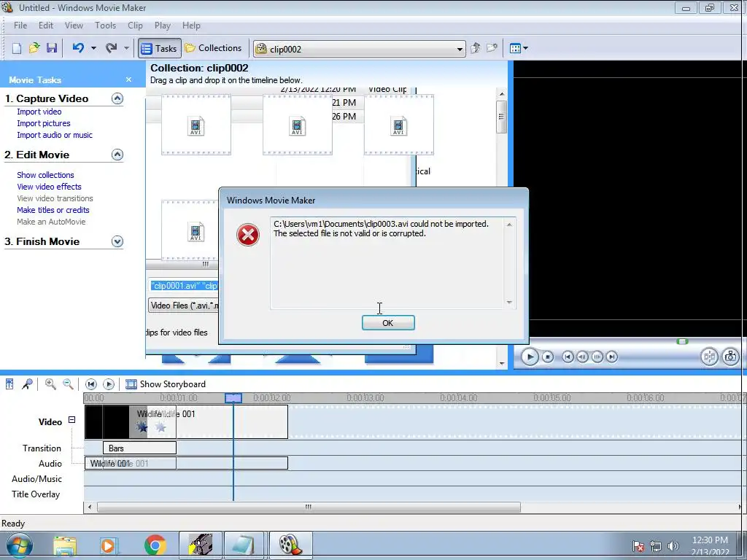Click the preview seek bar handle

(x=682, y=341)
